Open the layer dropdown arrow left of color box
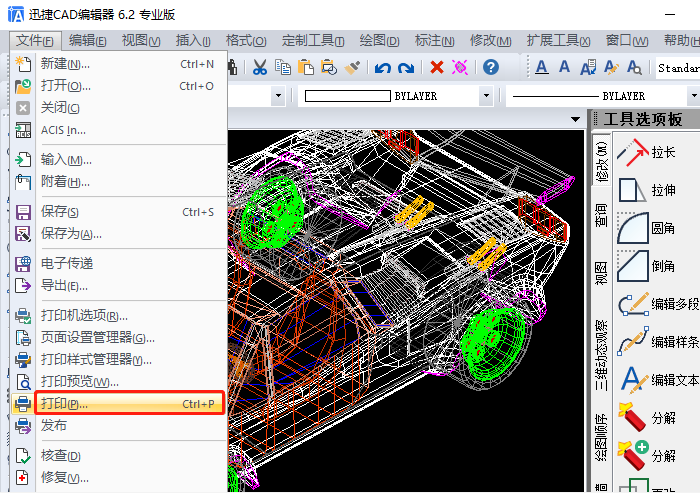The height and width of the screenshot is (493, 700). (279, 96)
